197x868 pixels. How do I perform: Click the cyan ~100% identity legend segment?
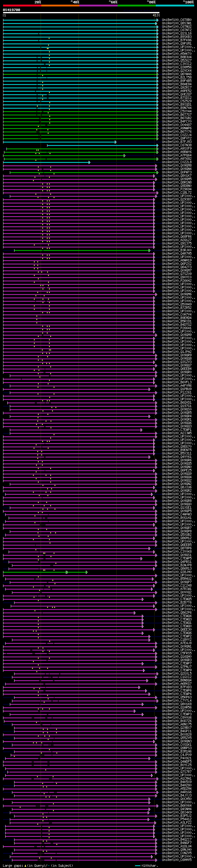[175, 6]
